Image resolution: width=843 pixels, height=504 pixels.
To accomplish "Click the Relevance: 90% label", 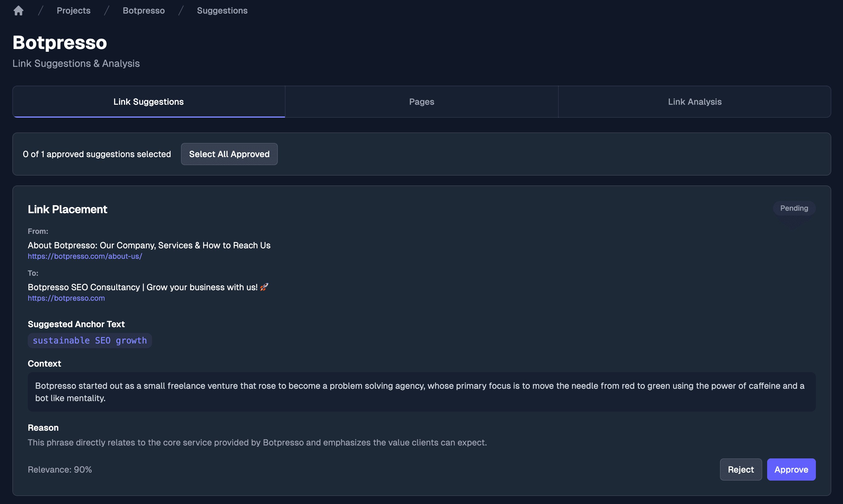I will [60, 469].
